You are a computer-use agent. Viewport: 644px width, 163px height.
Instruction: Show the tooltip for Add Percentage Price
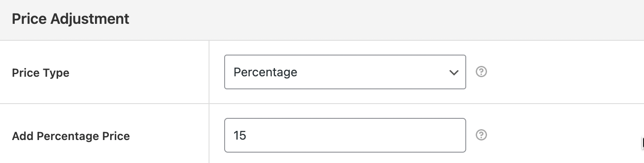click(x=481, y=135)
